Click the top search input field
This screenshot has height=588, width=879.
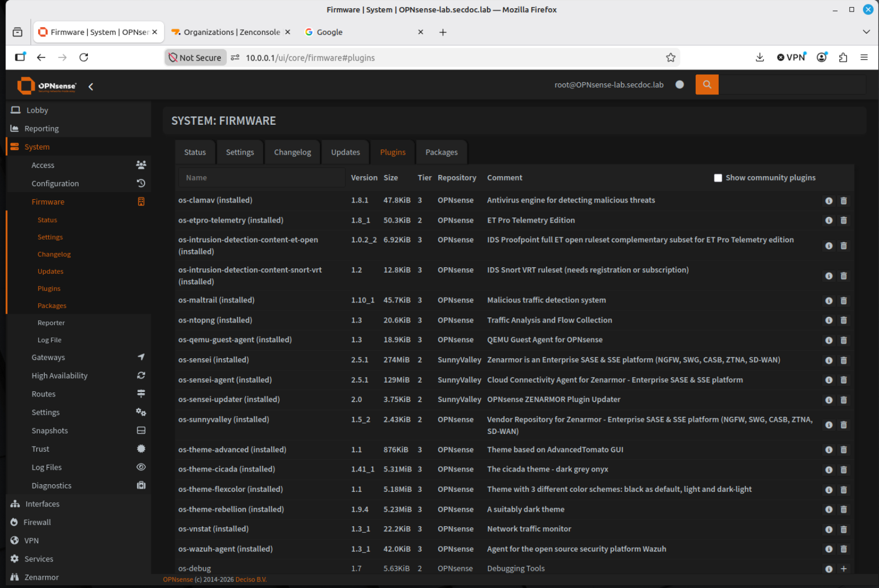pyautogui.click(x=792, y=84)
